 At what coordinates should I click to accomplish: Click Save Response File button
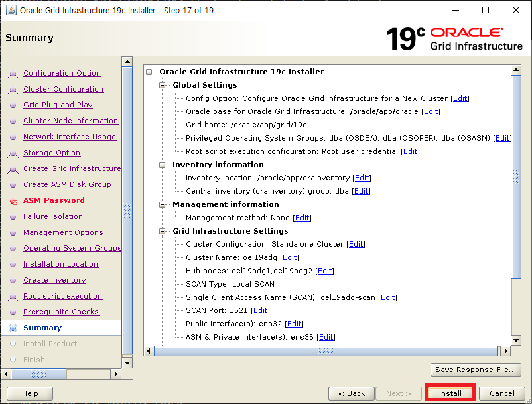coord(476,370)
